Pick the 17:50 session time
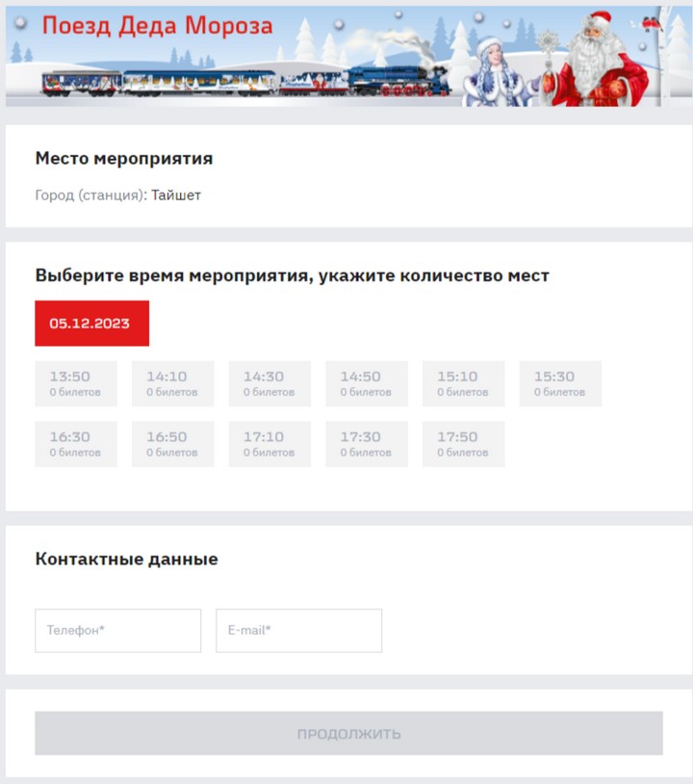 [x=464, y=444]
